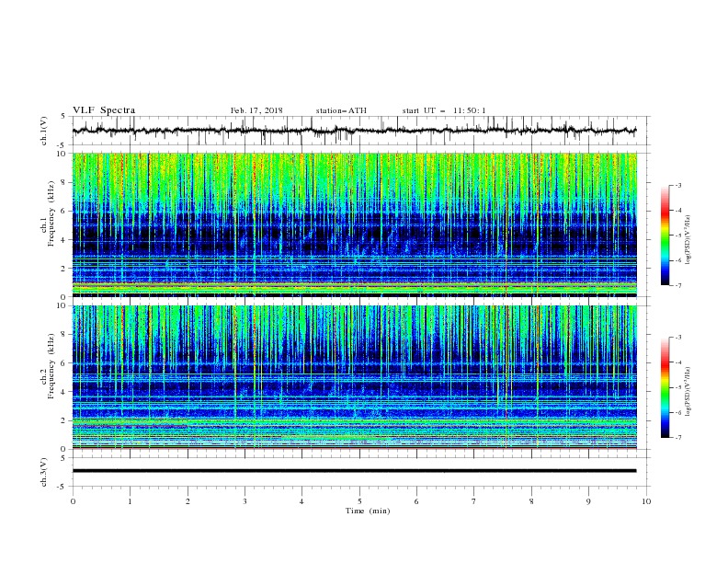728x563 pixels.
Task: Click the ch.2 spectrogram color scale bar
Action: pyautogui.click(x=665, y=387)
